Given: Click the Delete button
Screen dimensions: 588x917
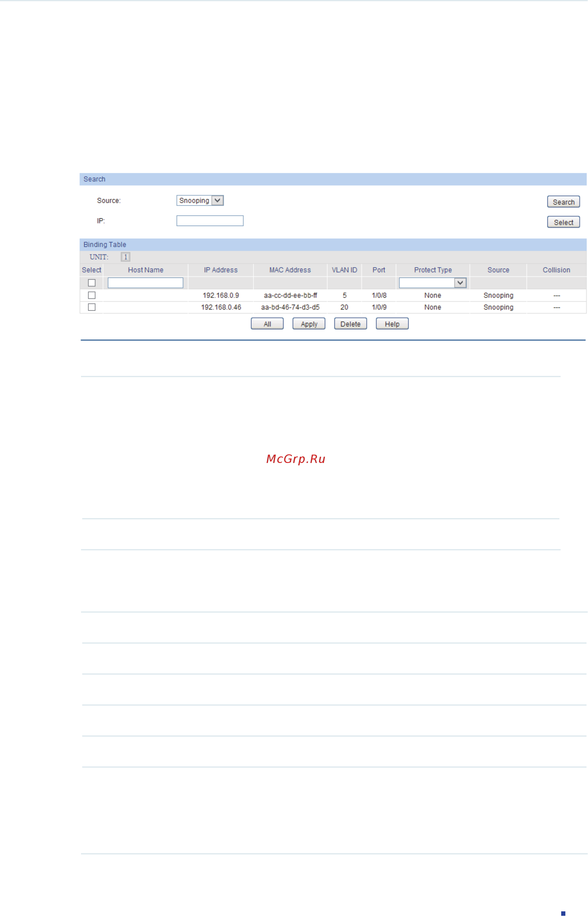Looking at the screenshot, I should (x=351, y=324).
